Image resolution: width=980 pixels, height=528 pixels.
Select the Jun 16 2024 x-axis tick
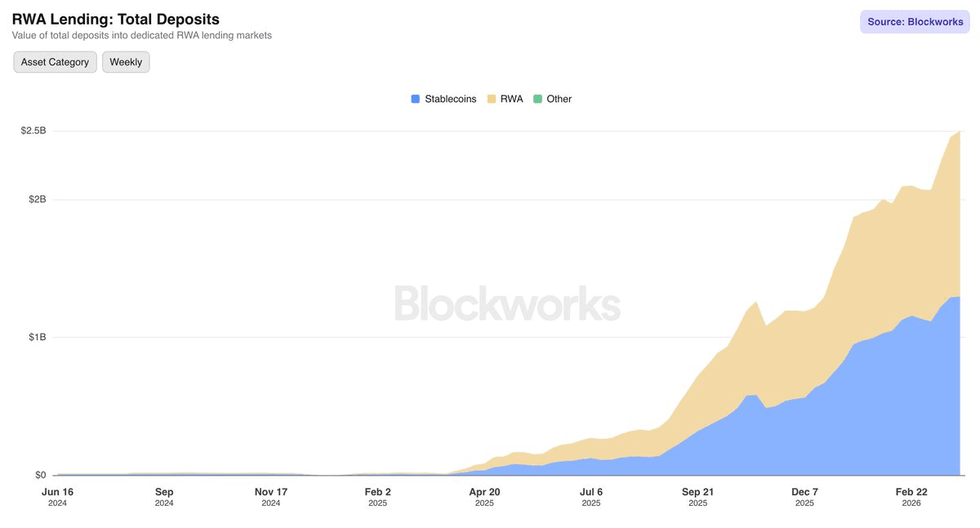pyautogui.click(x=57, y=496)
